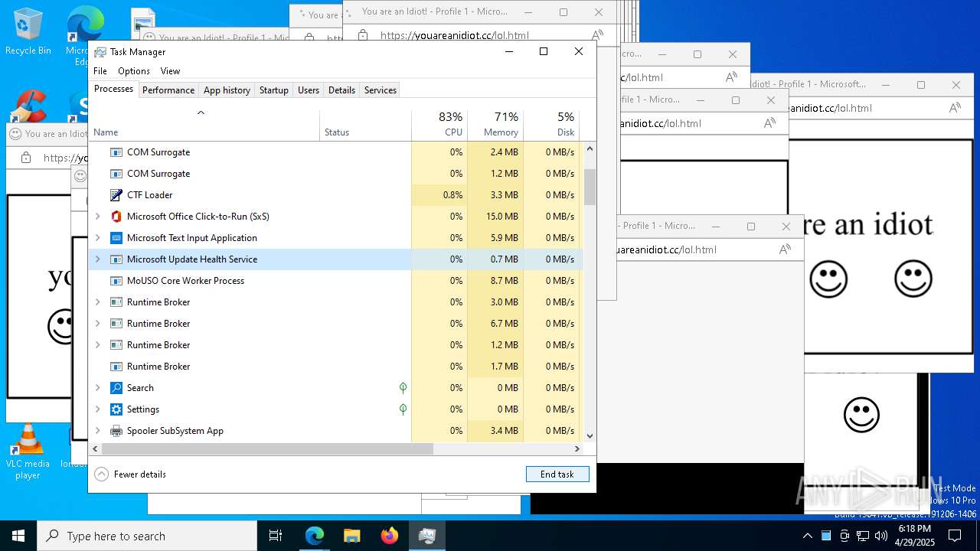Click the first COM Surrogate process icon
The height and width of the screenshot is (551, 980).
click(116, 152)
